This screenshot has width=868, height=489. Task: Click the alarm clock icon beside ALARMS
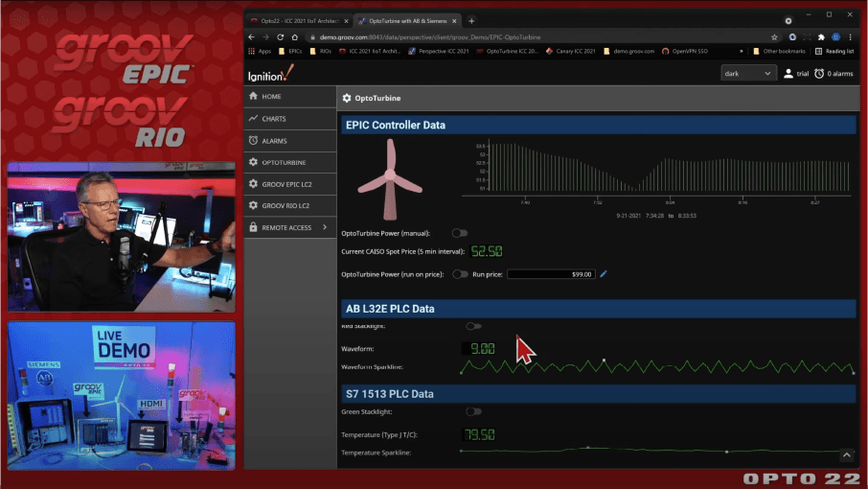tap(253, 140)
